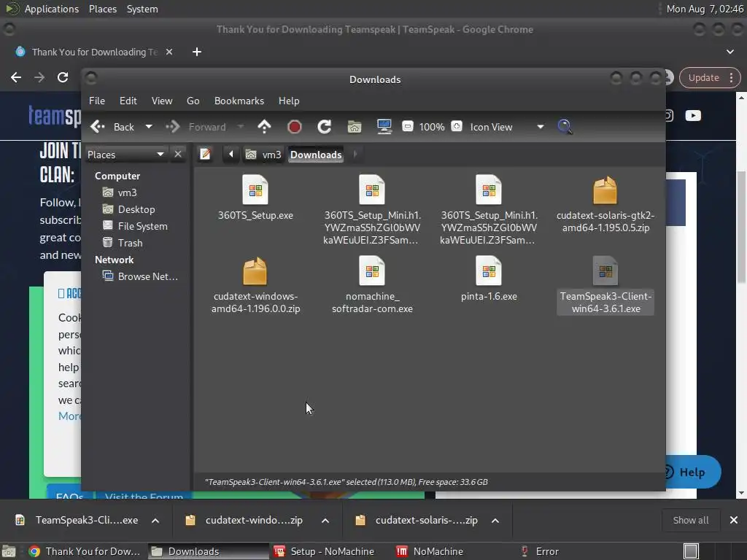Image resolution: width=747 pixels, height=560 pixels.
Task: Open options for cudatext-windo....zip download
Action: click(x=325, y=521)
